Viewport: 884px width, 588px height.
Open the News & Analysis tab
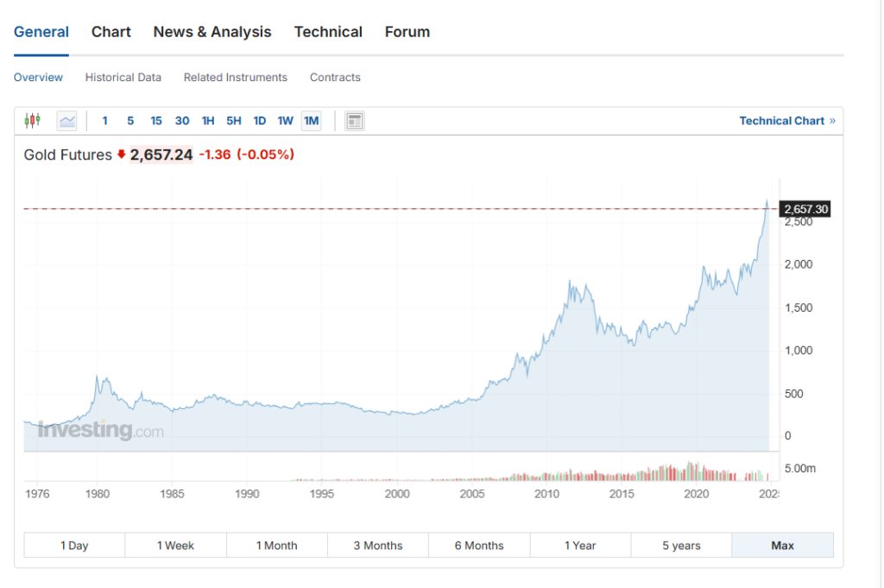click(212, 32)
